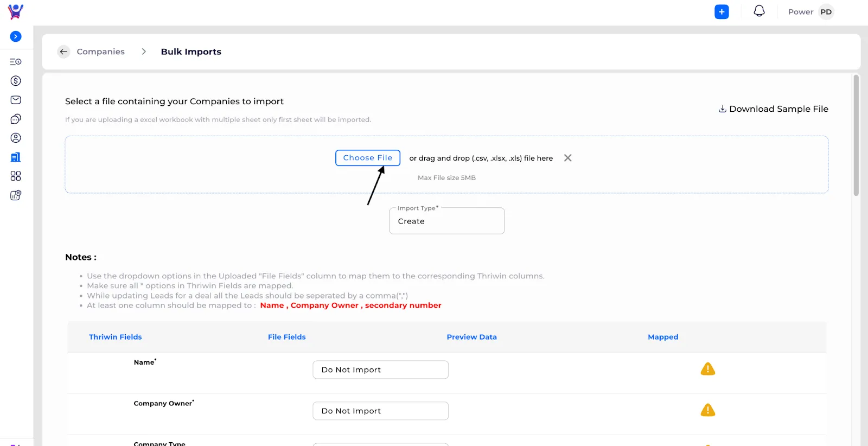Open the list-with-clock sidebar icon
The height and width of the screenshot is (446, 868).
coord(16,62)
